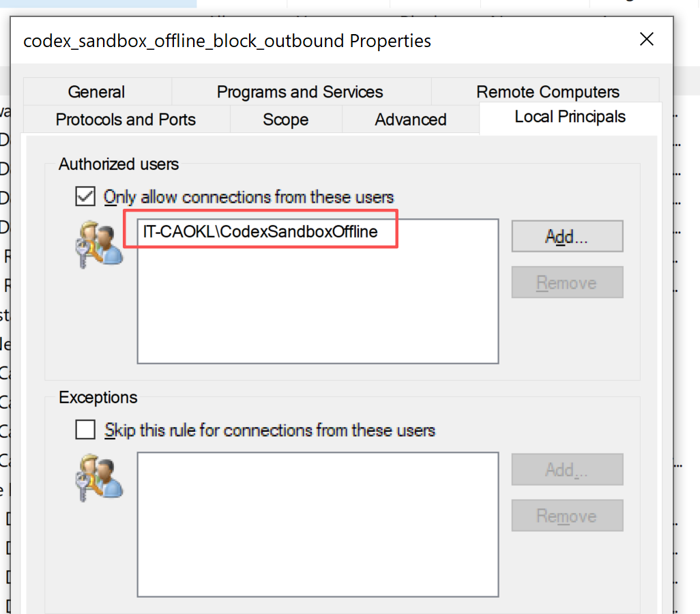
Task: Click the Exceptions users icon
Action: click(99, 478)
